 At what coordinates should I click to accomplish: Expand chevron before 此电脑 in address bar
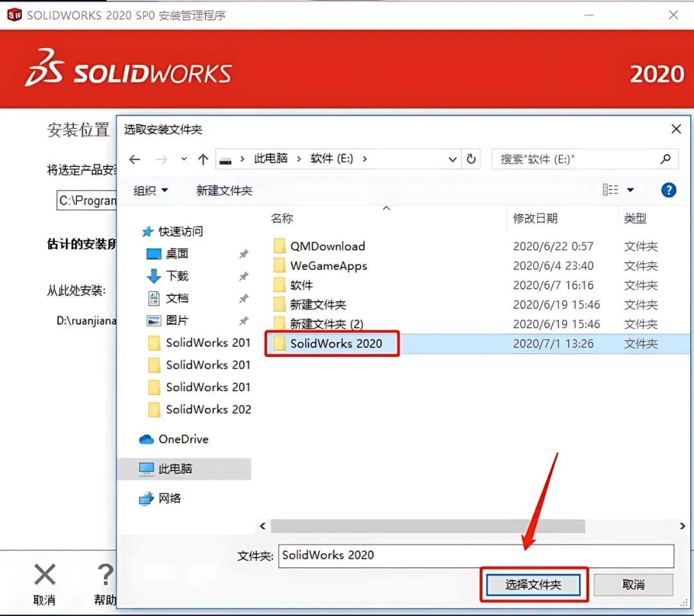tap(242, 159)
